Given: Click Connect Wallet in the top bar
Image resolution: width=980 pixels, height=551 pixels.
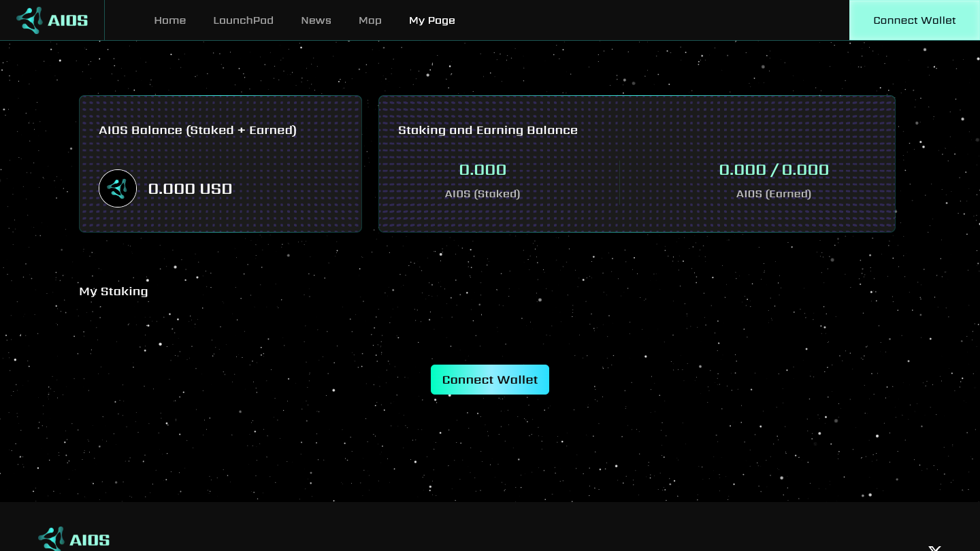Looking at the screenshot, I should (915, 20).
